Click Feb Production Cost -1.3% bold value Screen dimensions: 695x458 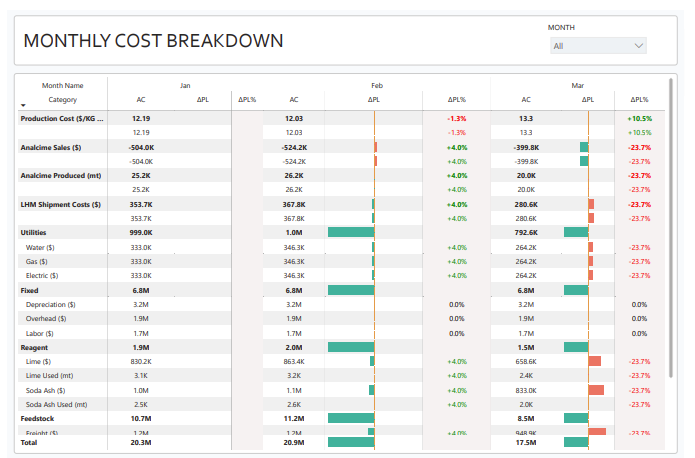[457, 118]
